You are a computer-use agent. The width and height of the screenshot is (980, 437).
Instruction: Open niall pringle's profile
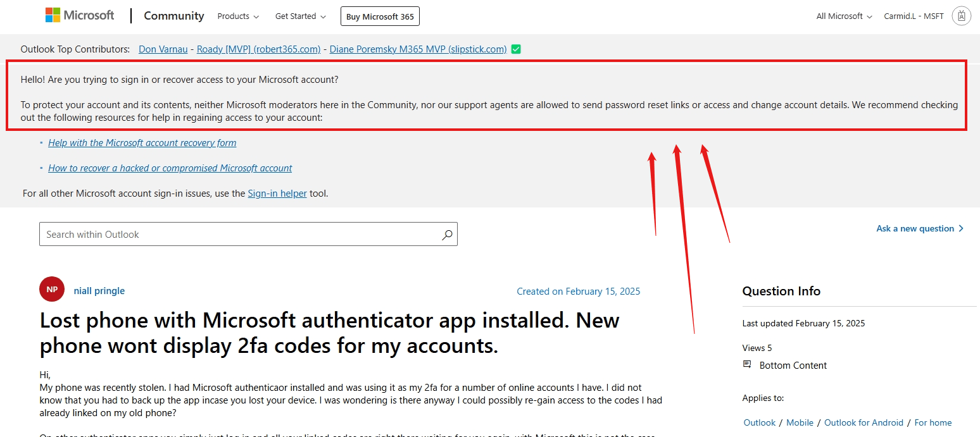tap(99, 291)
